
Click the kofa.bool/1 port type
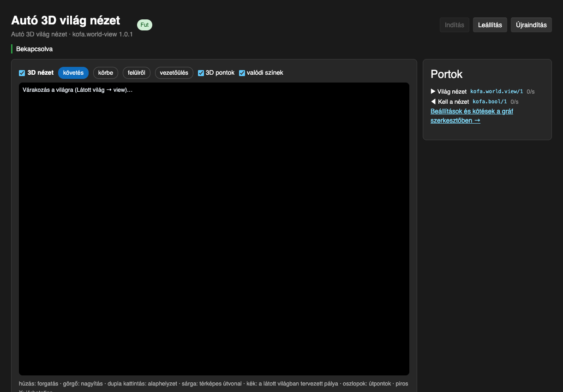click(490, 101)
